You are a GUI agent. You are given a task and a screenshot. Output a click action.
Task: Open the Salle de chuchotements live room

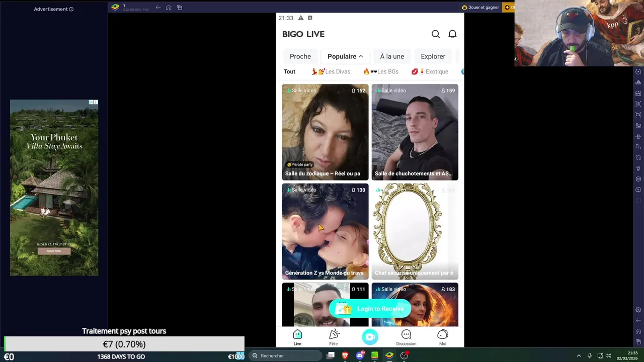click(x=415, y=132)
